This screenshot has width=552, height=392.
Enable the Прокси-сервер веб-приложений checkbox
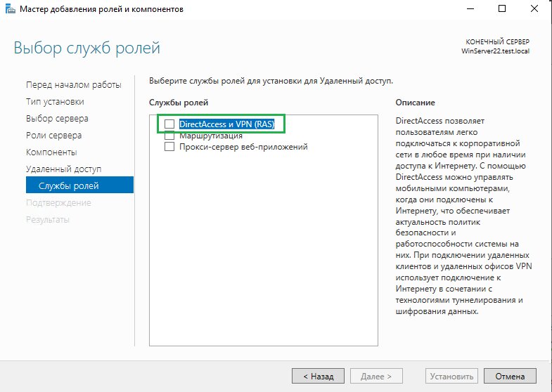(169, 146)
